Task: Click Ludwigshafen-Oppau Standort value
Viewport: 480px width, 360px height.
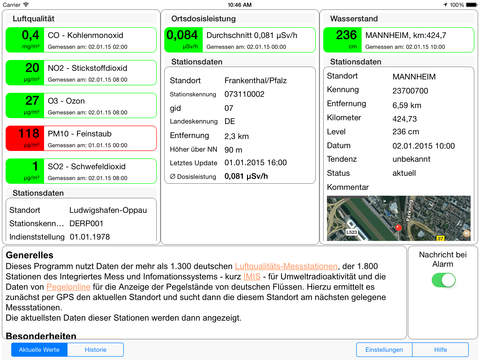Action: [108, 210]
